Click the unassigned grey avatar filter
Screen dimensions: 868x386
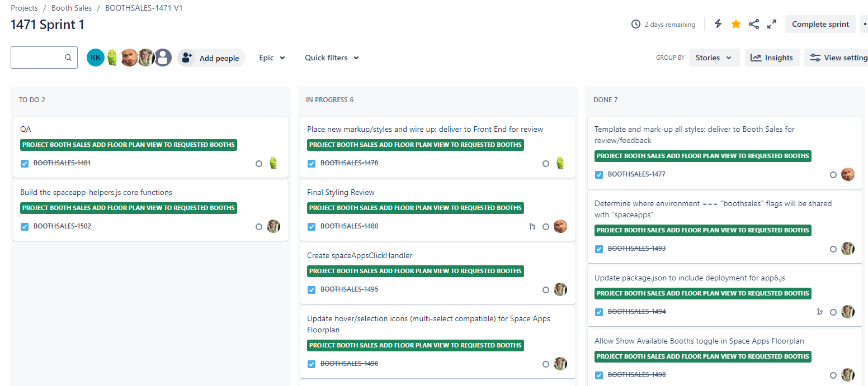163,58
